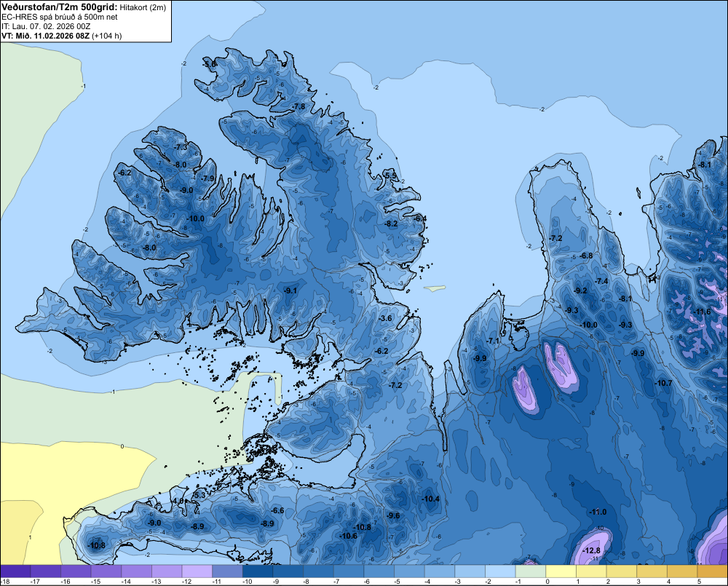
Task: Click the -9.2 temperature value
Action: 581,290
